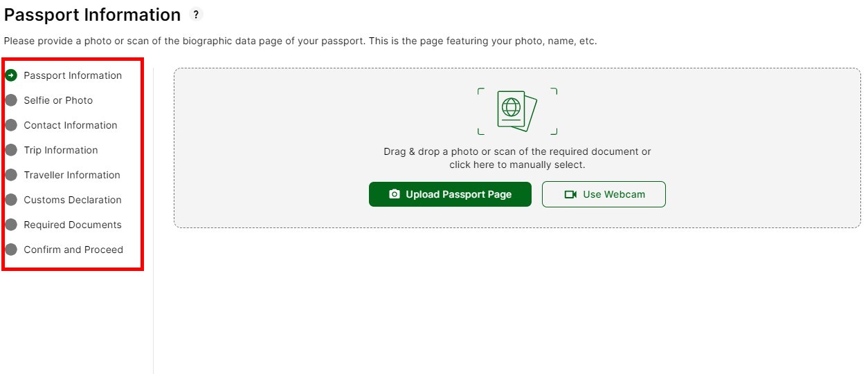
Task: Click the gray circle beside Contact Information
Action: pos(11,125)
